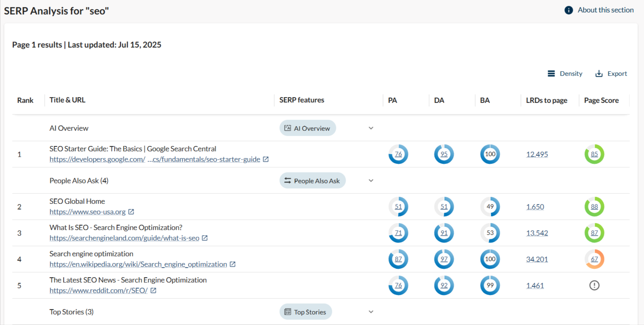Open the Wikipedia Search_engine_optimization URL
644x325 pixels.
click(x=138, y=264)
